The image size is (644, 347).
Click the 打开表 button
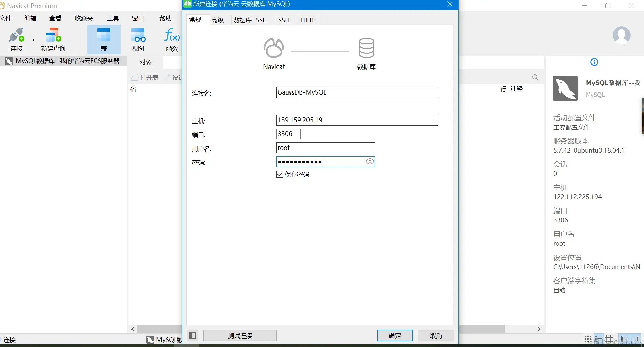pos(145,77)
